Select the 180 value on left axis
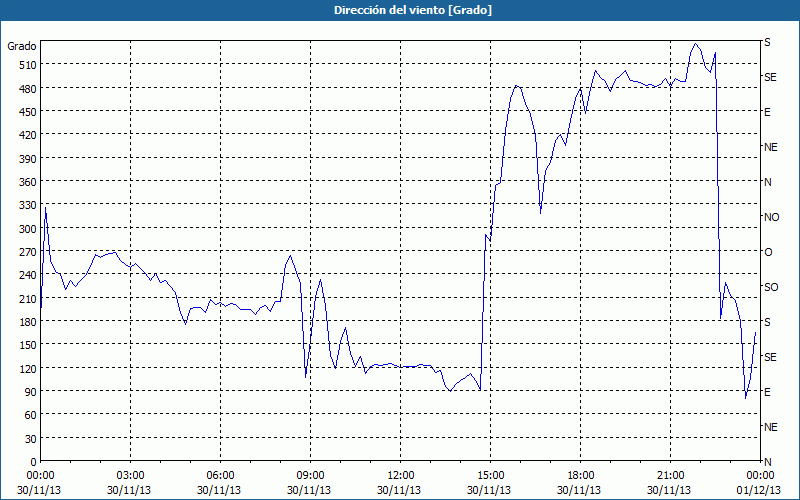Viewport: 800px width, 500px height. (28, 322)
